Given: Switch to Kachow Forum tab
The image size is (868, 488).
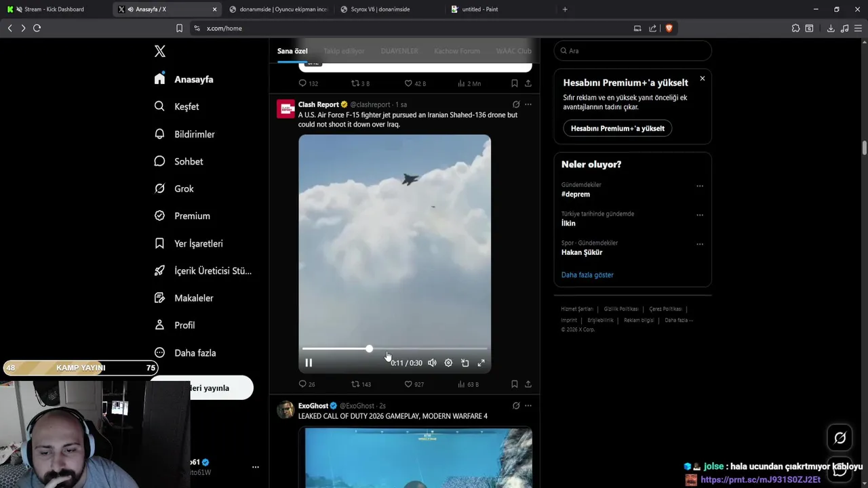Looking at the screenshot, I should click(457, 51).
